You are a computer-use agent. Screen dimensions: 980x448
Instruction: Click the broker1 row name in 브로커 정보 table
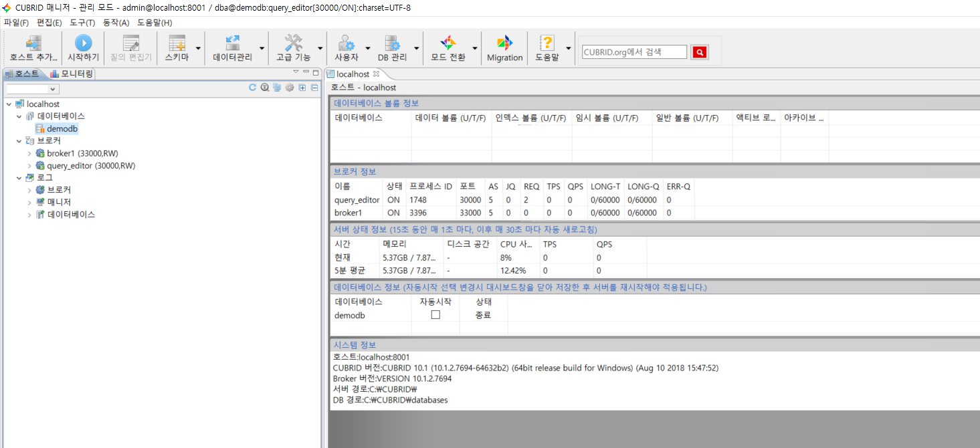[x=347, y=213]
